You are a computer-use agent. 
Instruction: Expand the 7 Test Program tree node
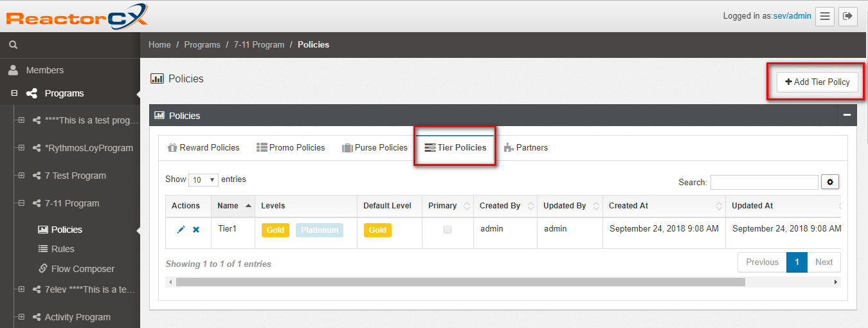tap(21, 176)
